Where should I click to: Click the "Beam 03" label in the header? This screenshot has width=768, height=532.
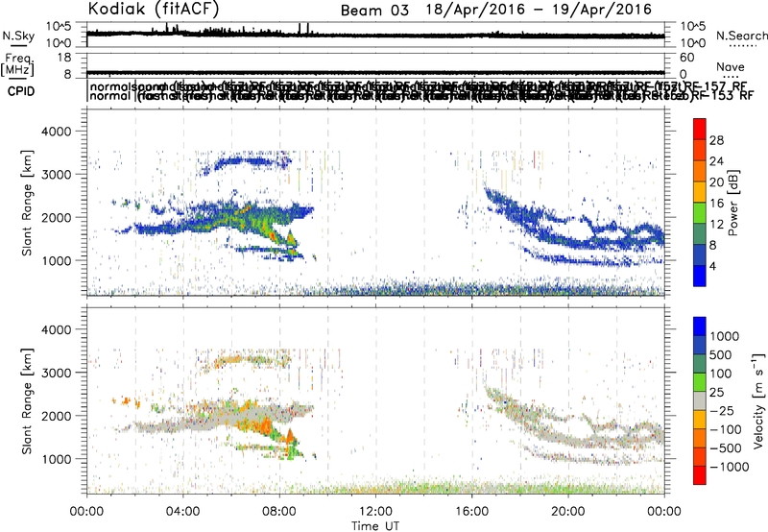pyautogui.click(x=374, y=11)
